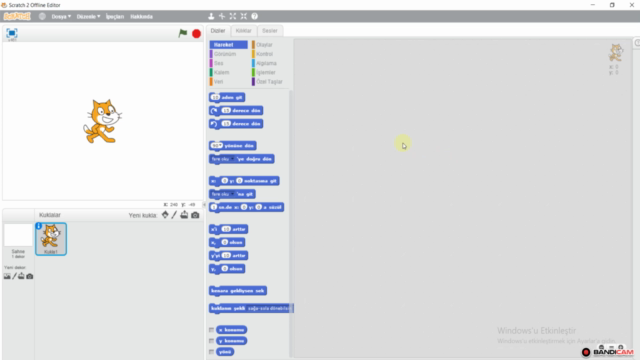
Task: Switch to the Diziler tab
Action: [218, 31]
